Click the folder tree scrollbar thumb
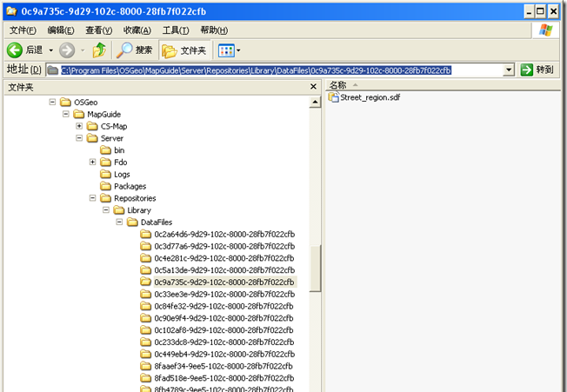 coord(315,268)
